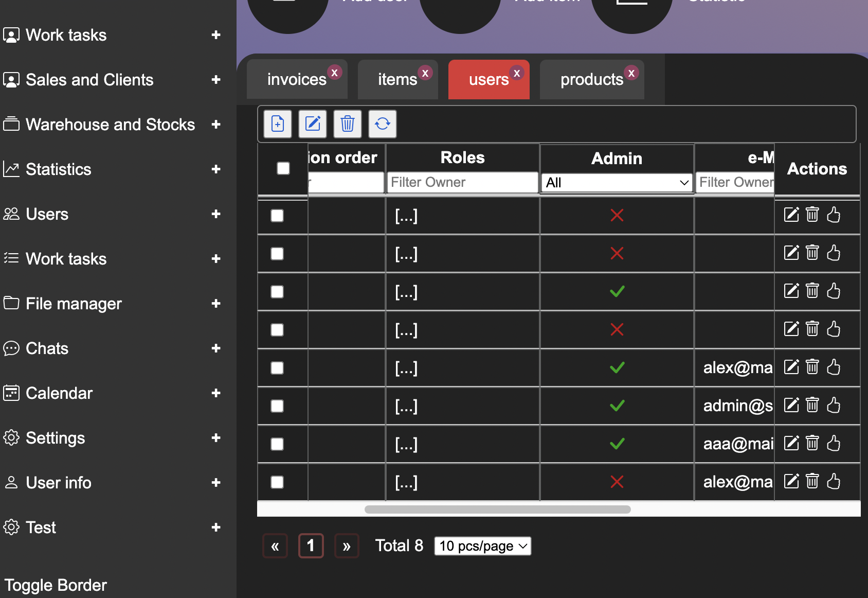The width and height of the screenshot is (868, 598).
Task: Expand the File manager plus sign
Action: pos(216,304)
